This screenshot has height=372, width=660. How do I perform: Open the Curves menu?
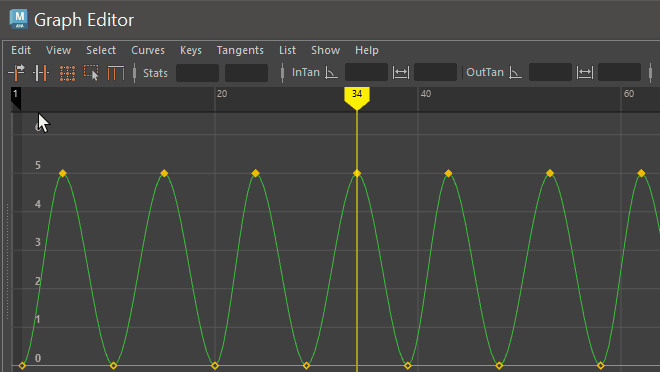coord(148,50)
